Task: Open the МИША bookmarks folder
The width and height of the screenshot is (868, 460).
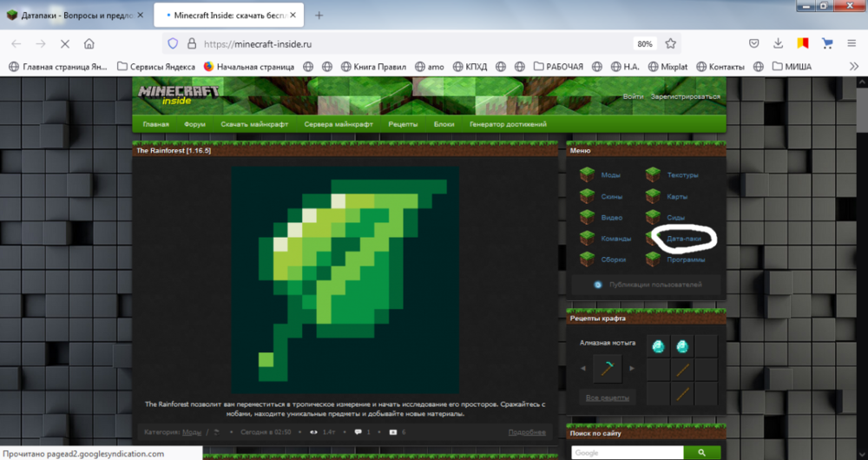Action: coord(792,67)
